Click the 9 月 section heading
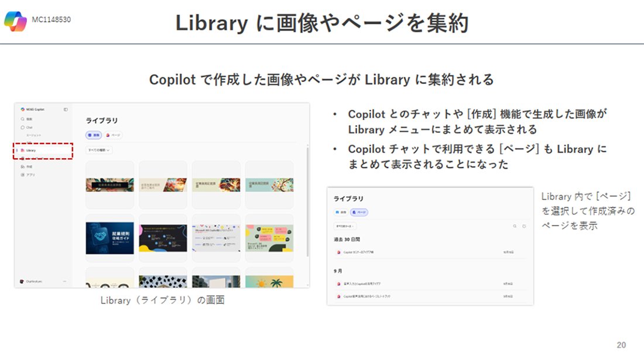 point(338,271)
